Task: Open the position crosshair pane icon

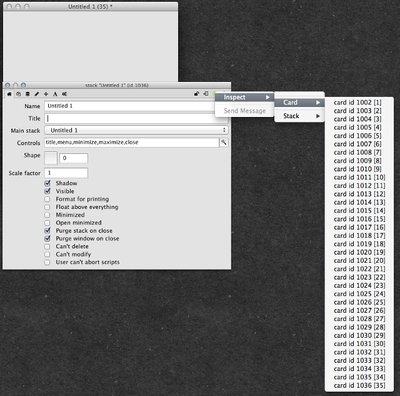Action: pyautogui.click(x=46, y=94)
